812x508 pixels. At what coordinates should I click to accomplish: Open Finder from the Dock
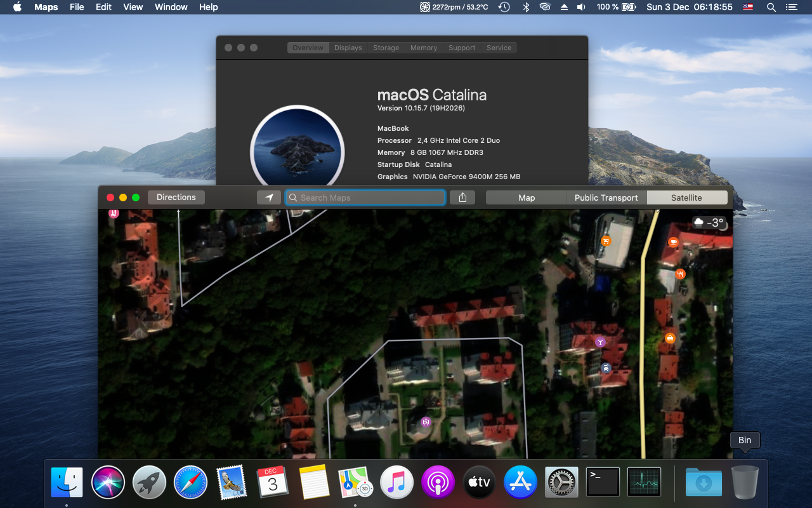[67, 483]
